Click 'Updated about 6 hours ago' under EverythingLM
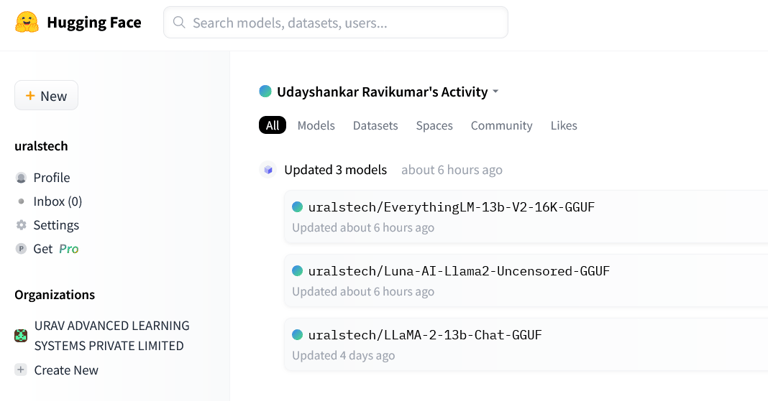The width and height of the screenshot is (768, 401). [363, 228]
